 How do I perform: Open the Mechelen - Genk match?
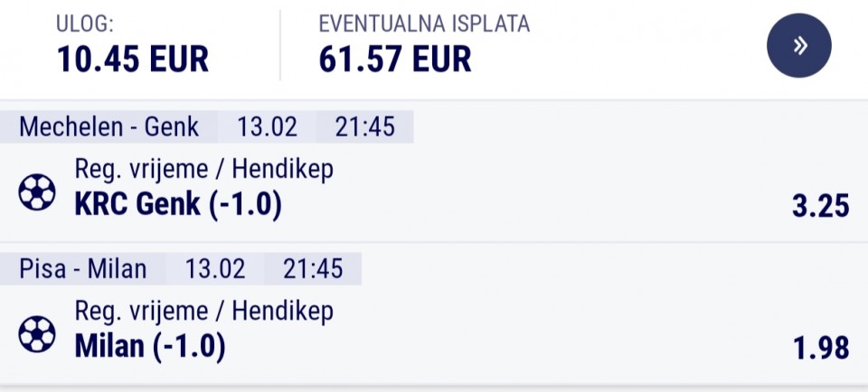point(109,126)
